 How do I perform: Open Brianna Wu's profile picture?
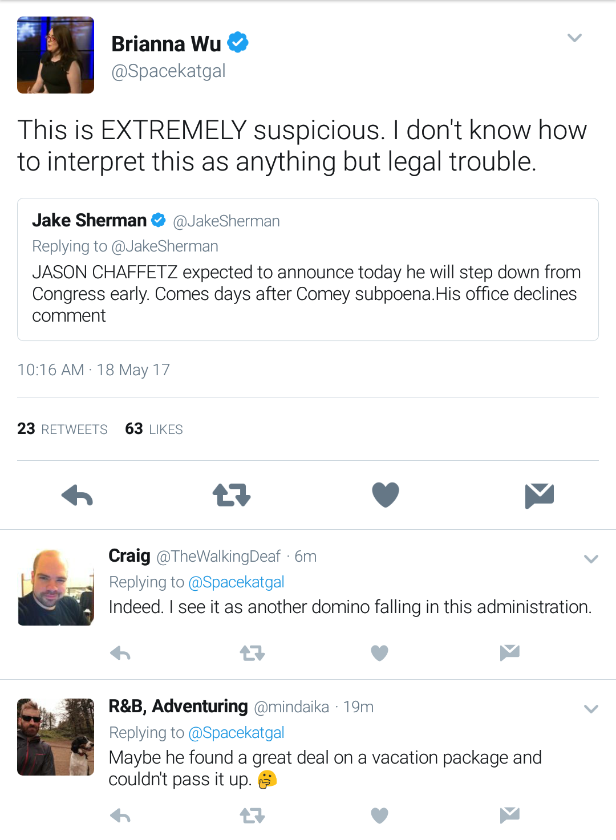55,55
